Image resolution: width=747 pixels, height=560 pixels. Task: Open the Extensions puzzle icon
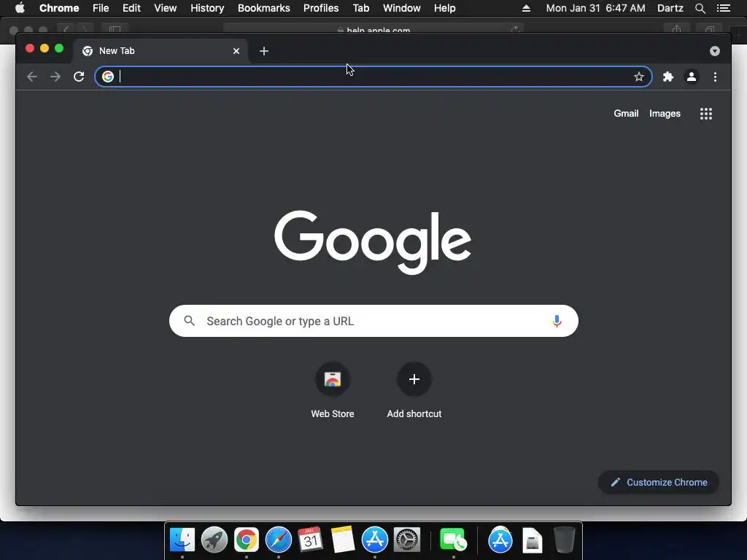668,77
